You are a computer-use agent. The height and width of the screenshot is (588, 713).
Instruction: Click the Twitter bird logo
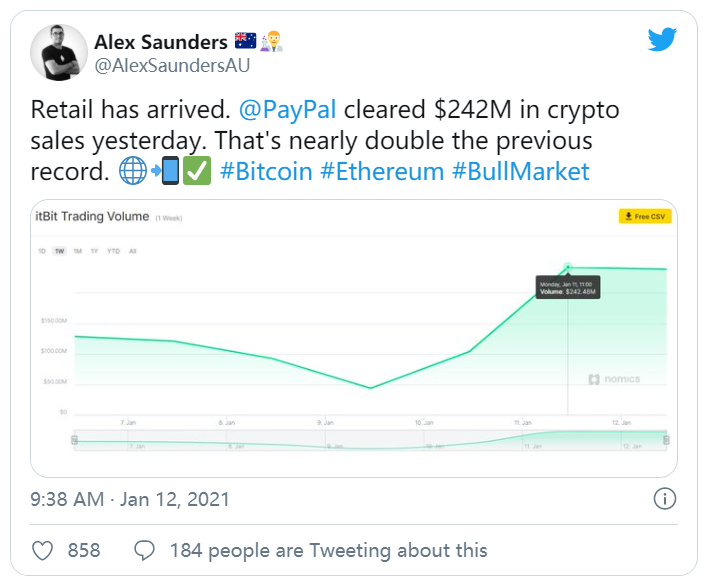click(x=661, y=40)
